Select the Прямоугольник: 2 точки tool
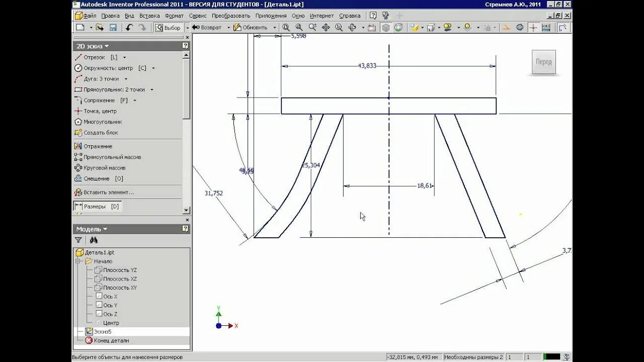Screen dimensions: 644x362 pyautogui.click(x=110, y=89)
